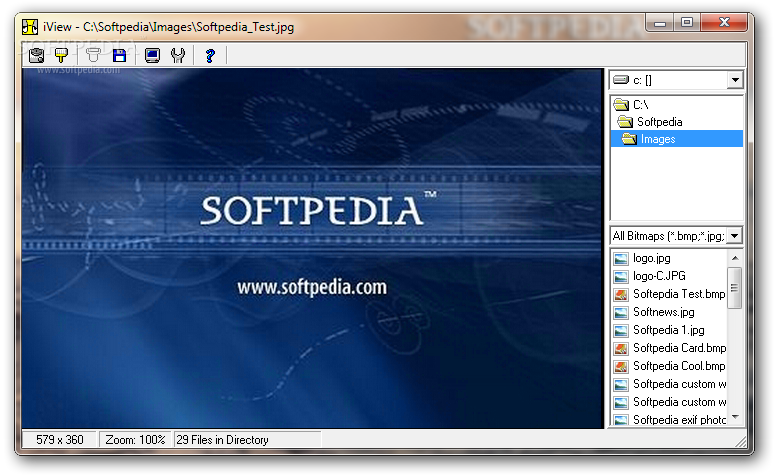Screen dimensions: 775x476
Task: Click file list scrollbar up arrow
Action: (x=735, y=258)
